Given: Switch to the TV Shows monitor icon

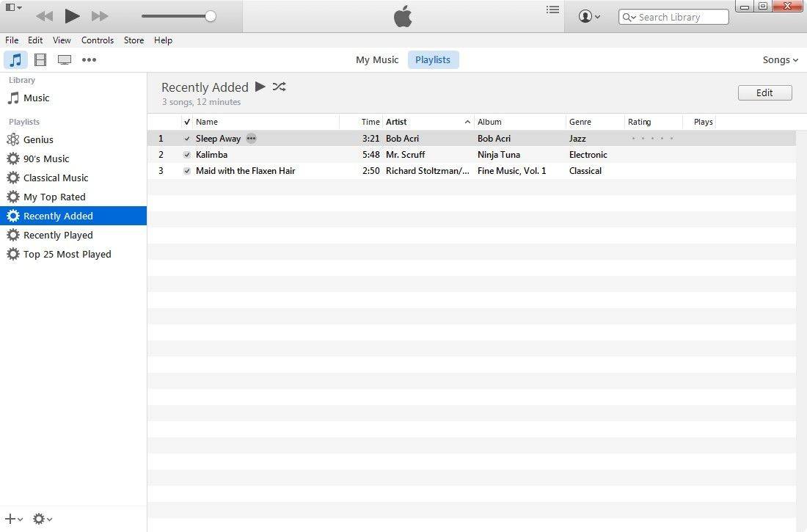Looking at the screenshot, I should pyautogui.click(x=65, y=59).
